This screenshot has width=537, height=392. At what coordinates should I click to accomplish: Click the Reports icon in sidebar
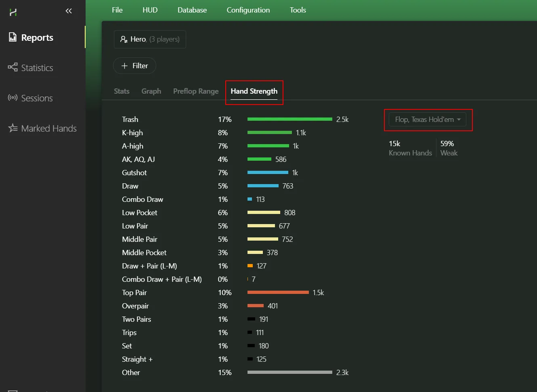[13, 38]
